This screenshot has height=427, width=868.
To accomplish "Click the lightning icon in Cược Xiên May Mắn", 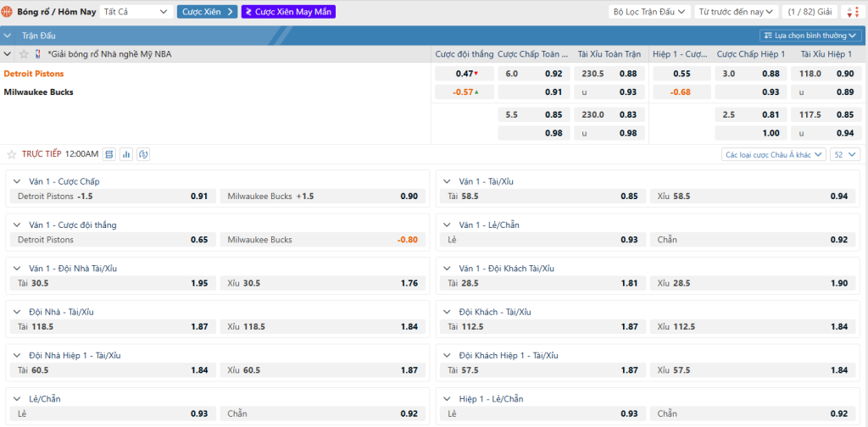I will [x=248, y=12].
